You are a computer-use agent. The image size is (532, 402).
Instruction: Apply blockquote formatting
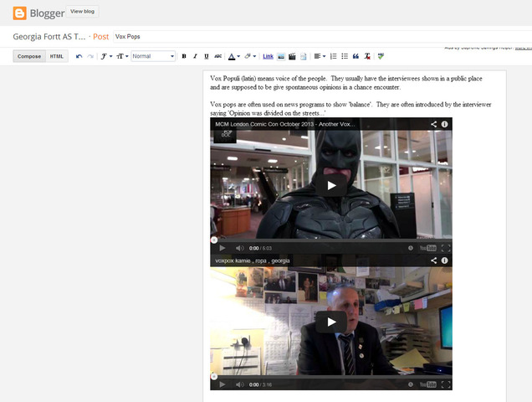coord(356,56)
